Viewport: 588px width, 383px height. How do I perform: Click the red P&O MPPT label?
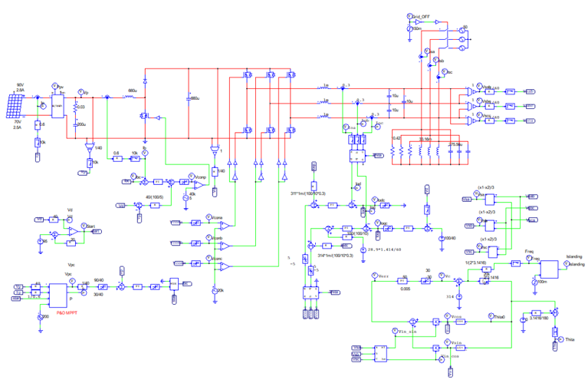point(67,313)
